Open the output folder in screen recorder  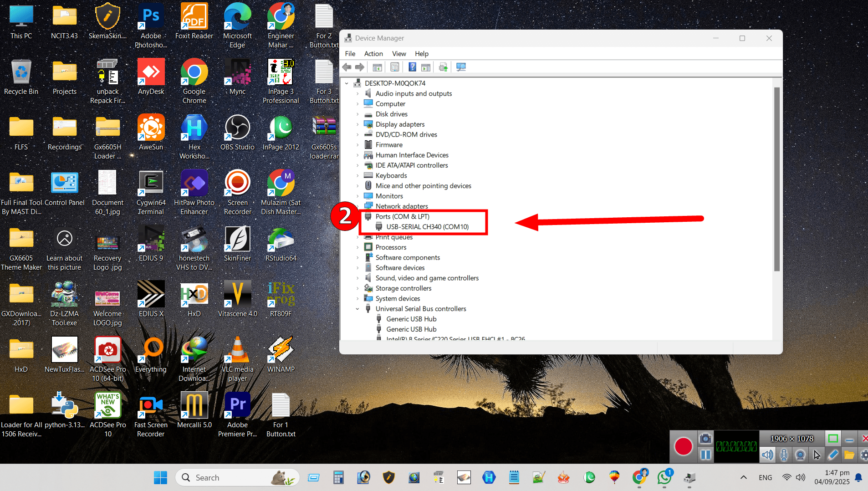point(849,454)
